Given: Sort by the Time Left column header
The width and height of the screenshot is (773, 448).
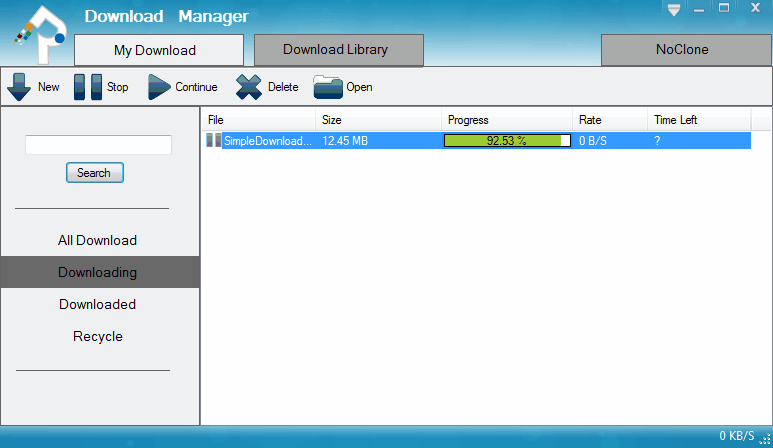Looking at the screenshot, I should 699,120.
